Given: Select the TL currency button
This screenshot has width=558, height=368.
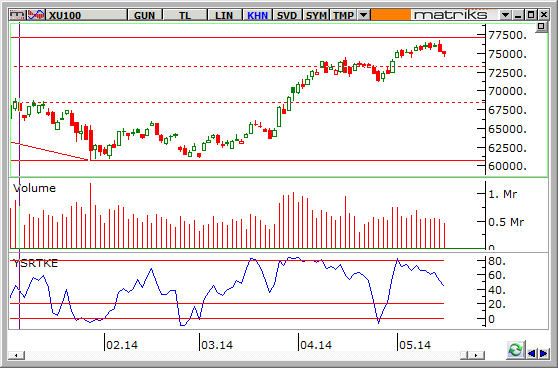Looking at the screenshot, I should [185, 15].
